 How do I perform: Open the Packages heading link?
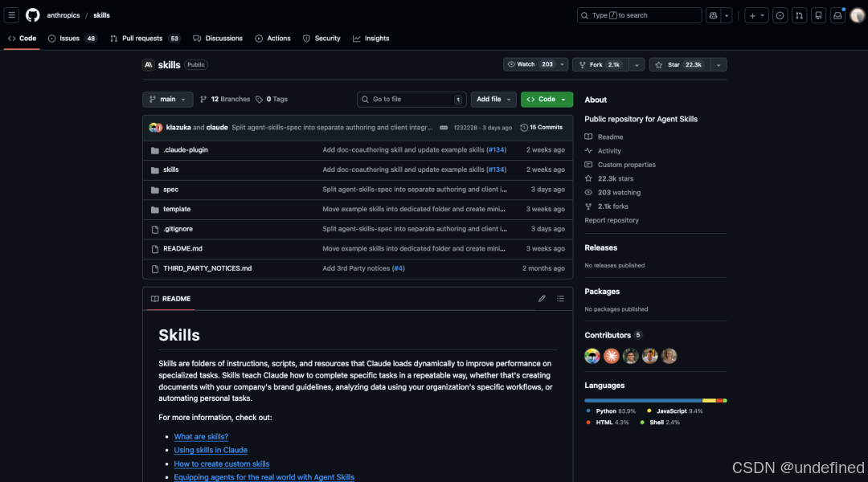coord(602,292)
